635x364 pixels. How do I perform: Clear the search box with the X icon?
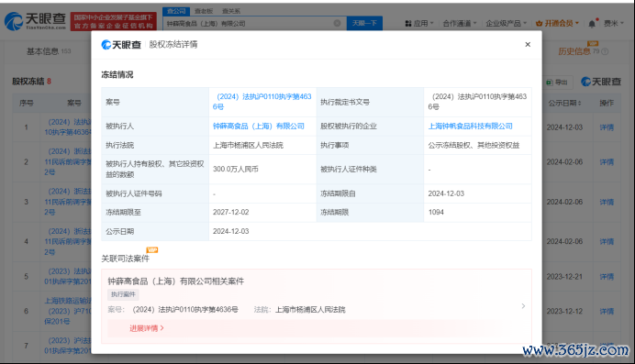point(337,23)
